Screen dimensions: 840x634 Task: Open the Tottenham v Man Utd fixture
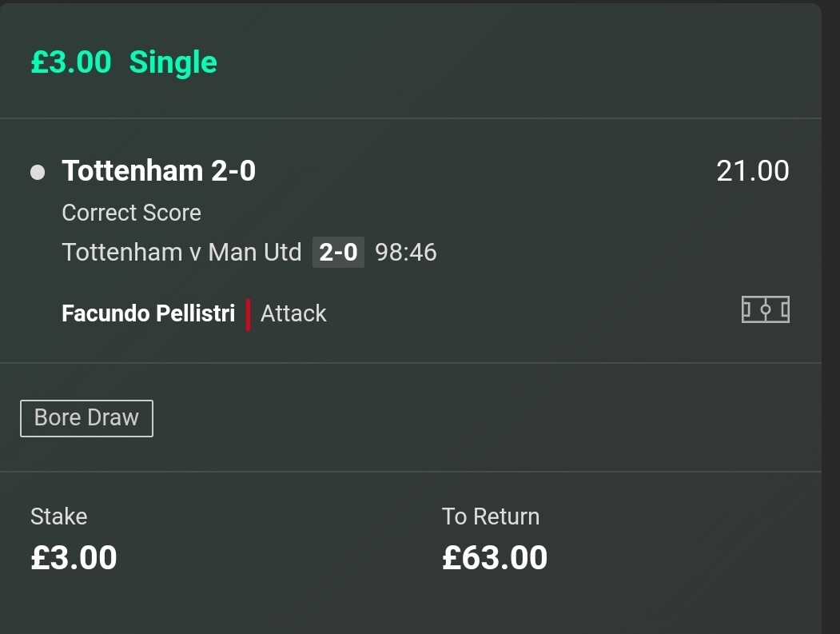(181, 253)
